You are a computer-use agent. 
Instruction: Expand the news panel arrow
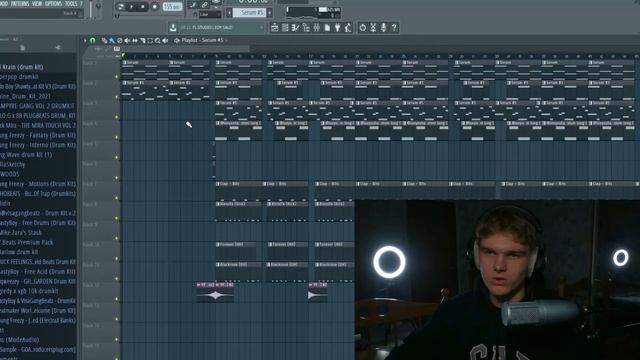[x=262, y=27]
